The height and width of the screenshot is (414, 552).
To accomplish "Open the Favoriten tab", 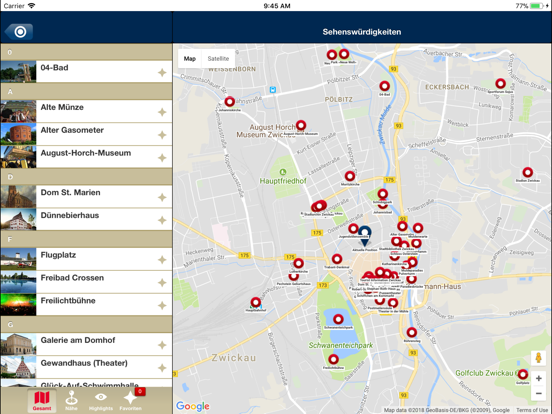I will tap(131, 401).
